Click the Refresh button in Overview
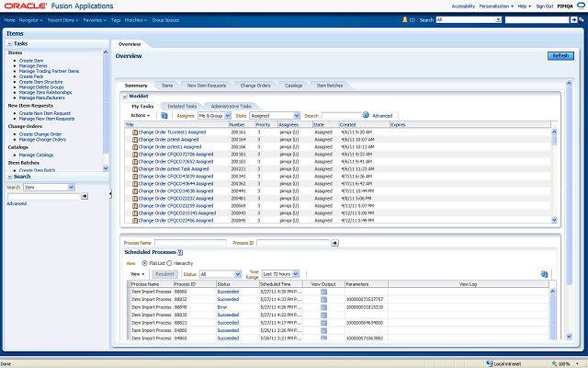 coord(560,56)
